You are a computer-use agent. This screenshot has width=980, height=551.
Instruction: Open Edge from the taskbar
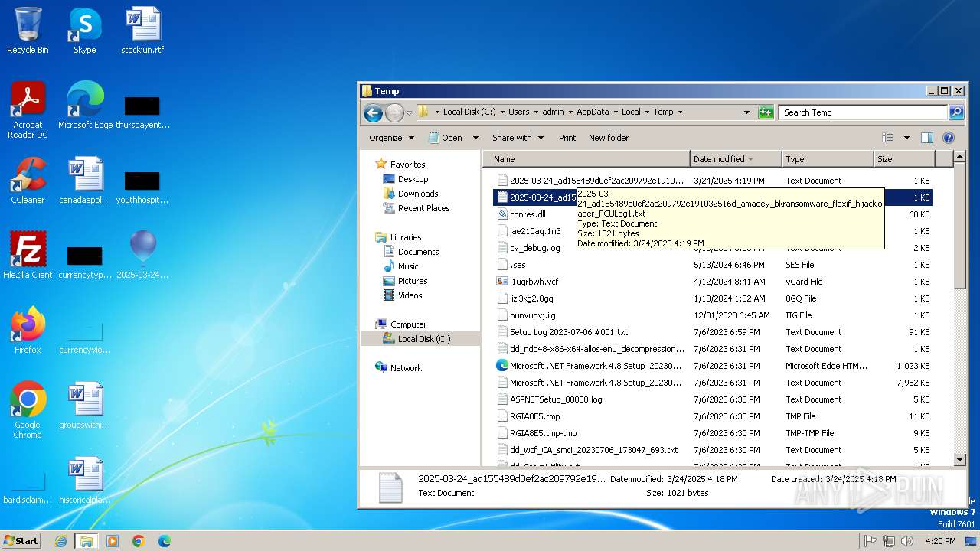164,541
